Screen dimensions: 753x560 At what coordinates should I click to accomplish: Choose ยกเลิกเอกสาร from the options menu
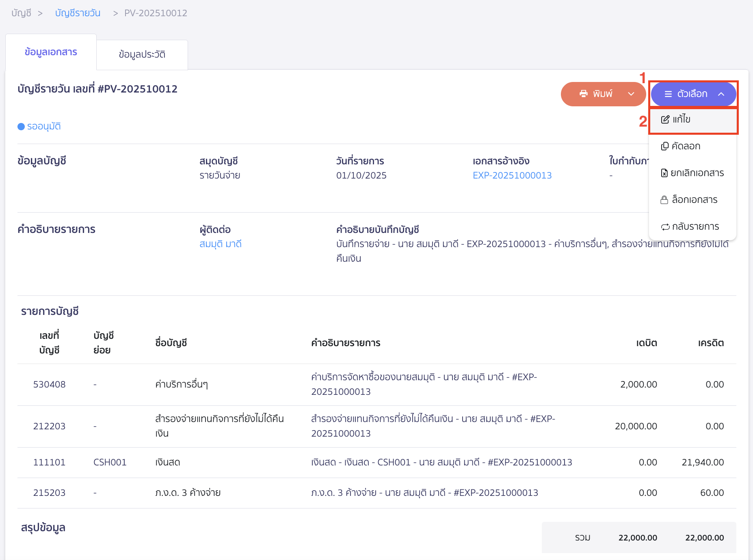(697, 173)
